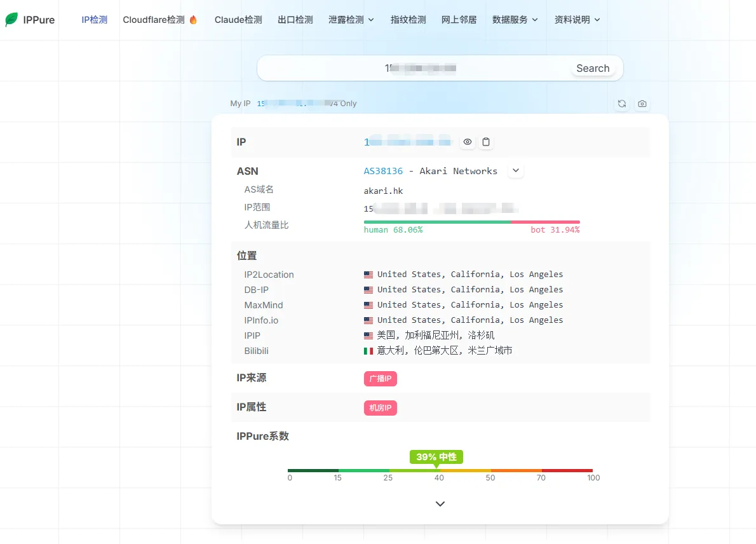The height and width of the screenshot is (544, 756).
Task: Copy IP with the clipboard icon
Action: tap(486, 142)
